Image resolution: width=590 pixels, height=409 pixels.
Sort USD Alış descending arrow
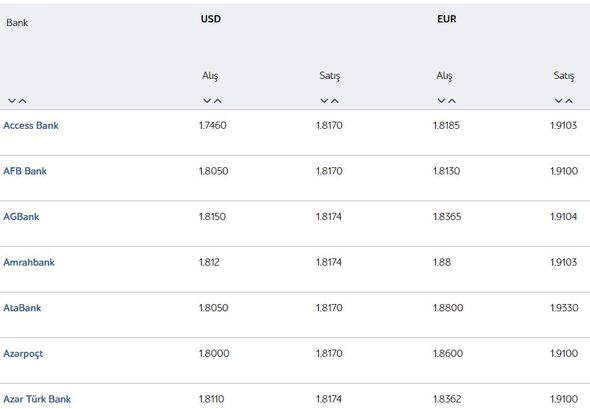coord(207,101)
